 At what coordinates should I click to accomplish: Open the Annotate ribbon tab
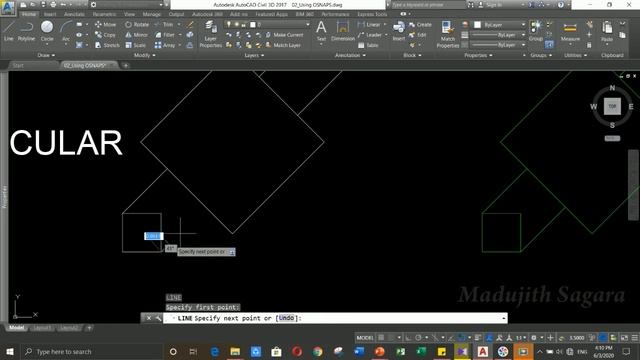74,14
